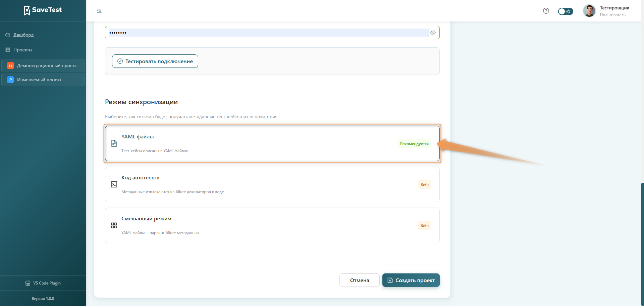Cancel with the Отмена button
Viewport: 644px width, 306px height.
[359, 280]
